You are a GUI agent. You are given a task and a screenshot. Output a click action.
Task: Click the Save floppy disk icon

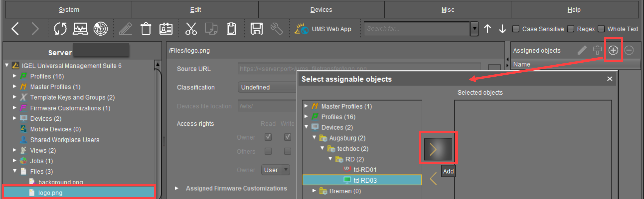[x=256, y=29]
